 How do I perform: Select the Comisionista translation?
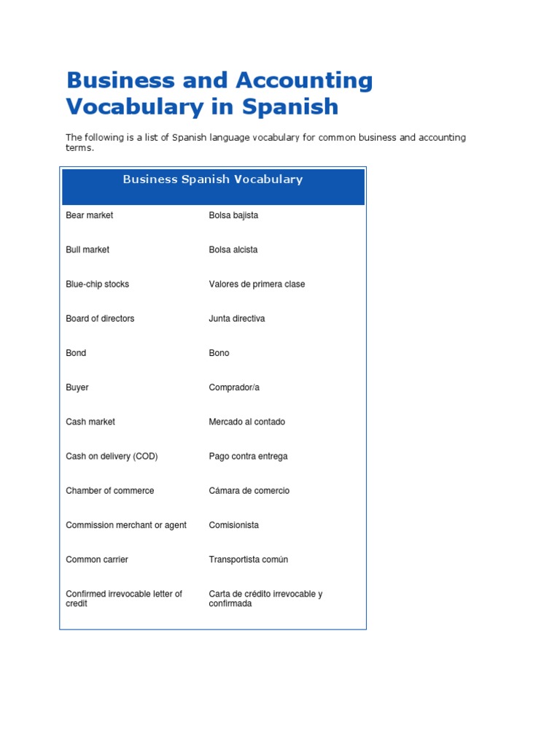tap(234, 525)
